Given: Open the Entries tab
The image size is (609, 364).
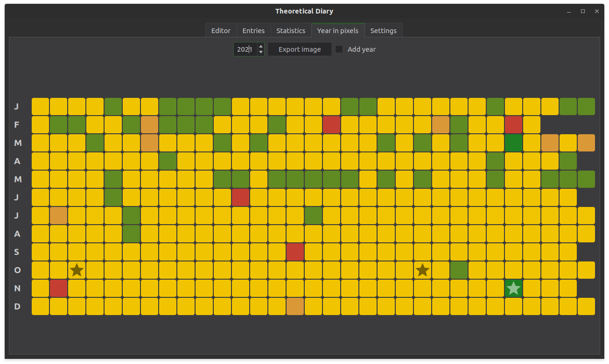Looking at the screenshot, I should (253, 31).
